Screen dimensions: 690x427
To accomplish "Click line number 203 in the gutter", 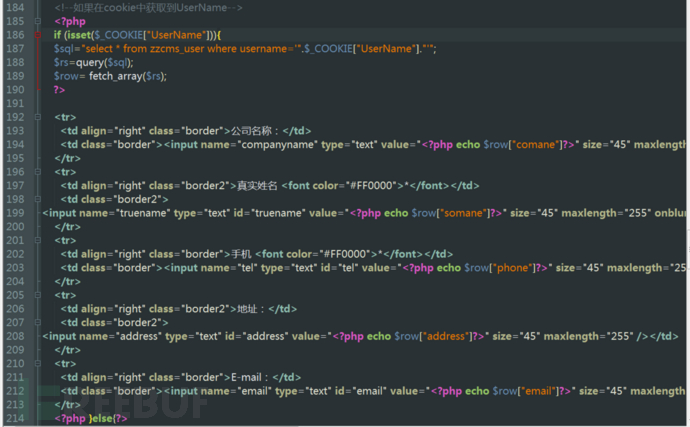I will [x=15, y=268].
